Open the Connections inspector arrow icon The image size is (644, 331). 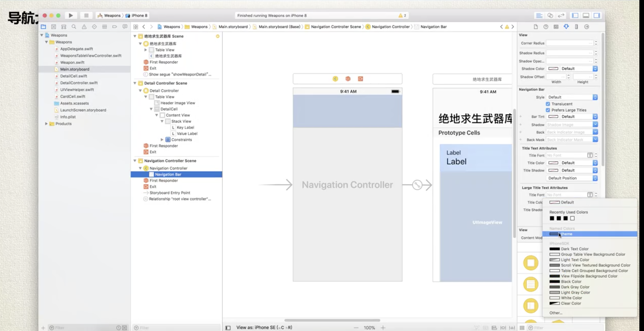(x=587, y=27)
